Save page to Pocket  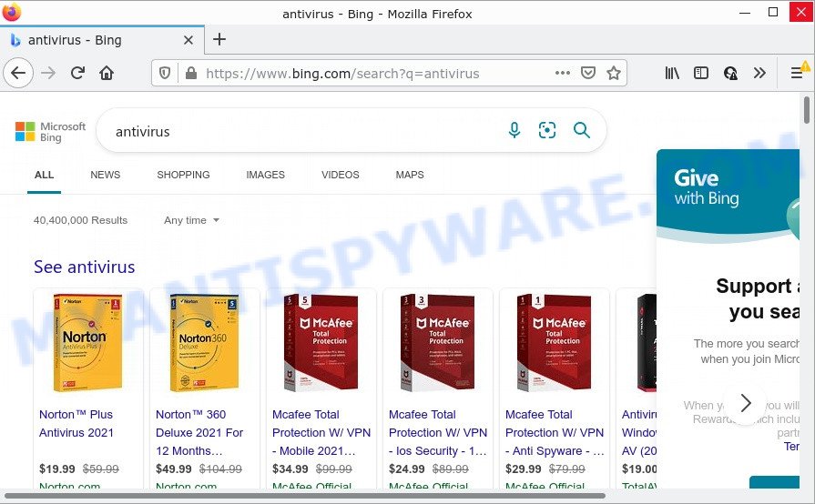click(x=588, y=73)
